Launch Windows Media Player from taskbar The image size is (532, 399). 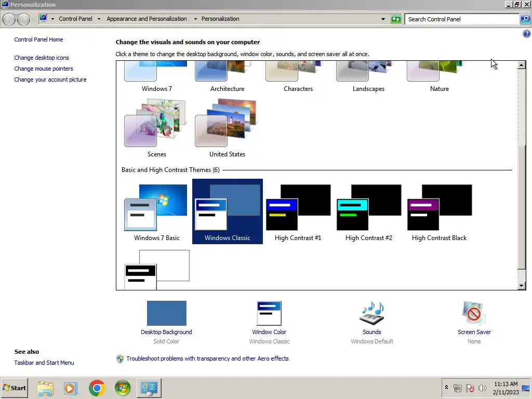[71, 388]
